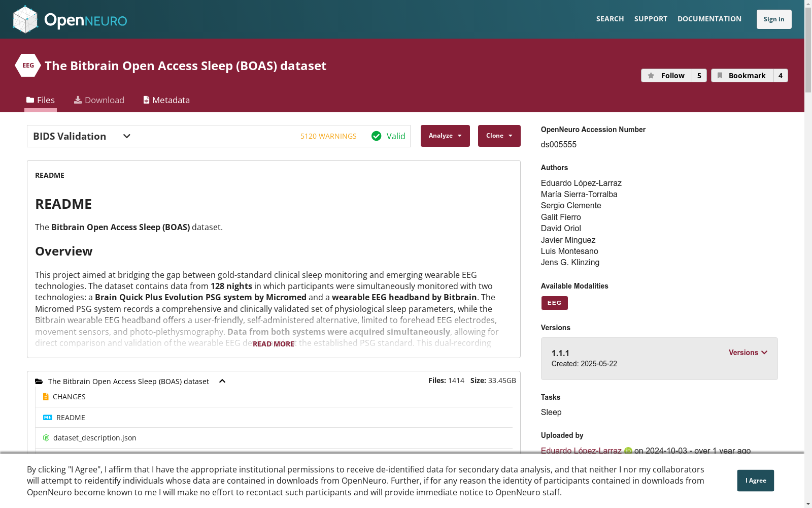Click the page scrollbar down arrow
This screenshot has height=508, width=812.
(x=808, y=504)
